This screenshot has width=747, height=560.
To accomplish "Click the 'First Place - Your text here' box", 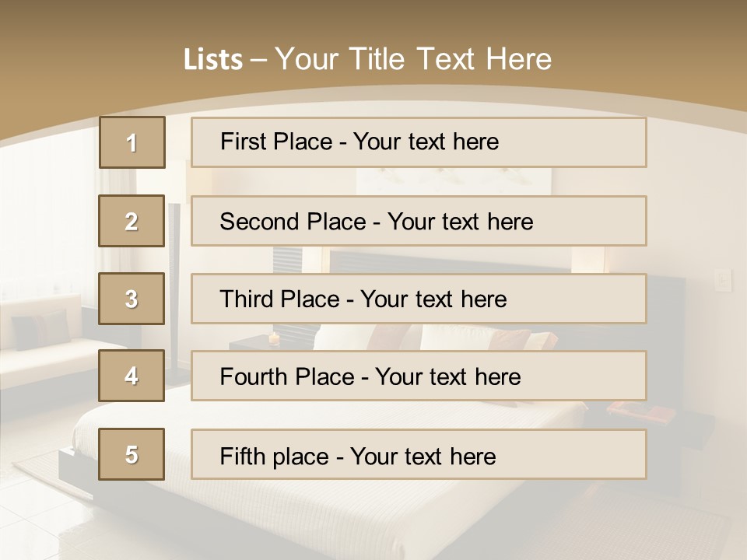I will pyautogui.click(x=419, y=142).
